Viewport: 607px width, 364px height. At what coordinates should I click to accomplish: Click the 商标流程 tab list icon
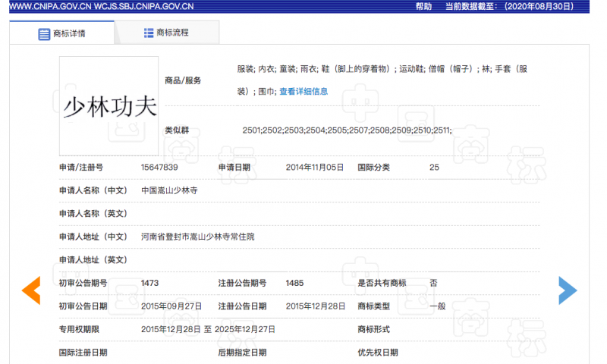click(x=149, y=33)
